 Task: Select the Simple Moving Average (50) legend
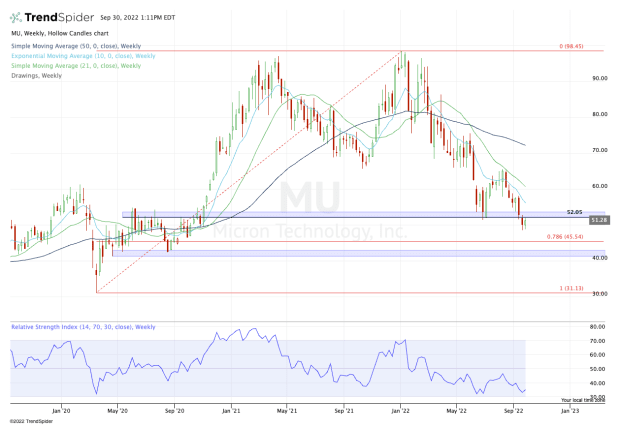pyautogui.click(x=76, y=46)
